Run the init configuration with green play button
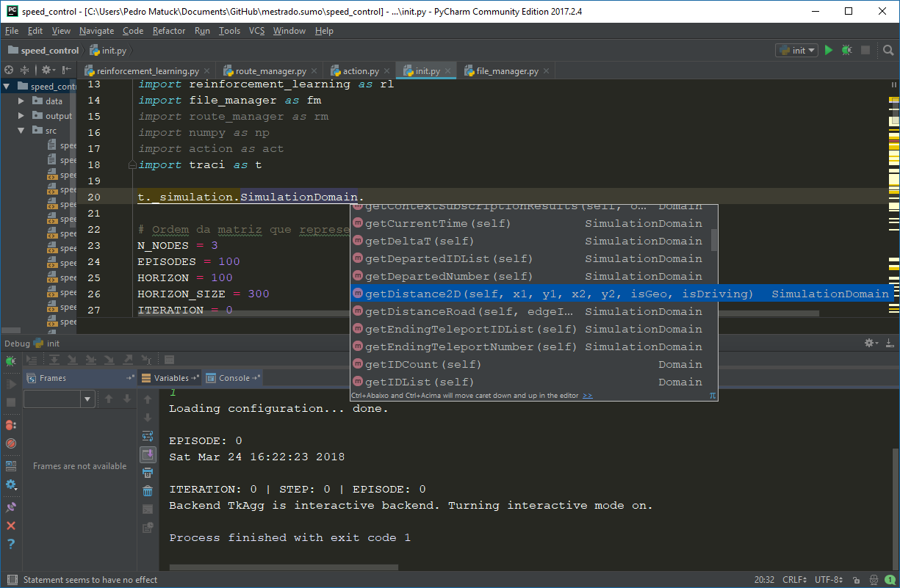Image resolution: width=900 pixels, height=588 pixels. [x=829, y=51]
